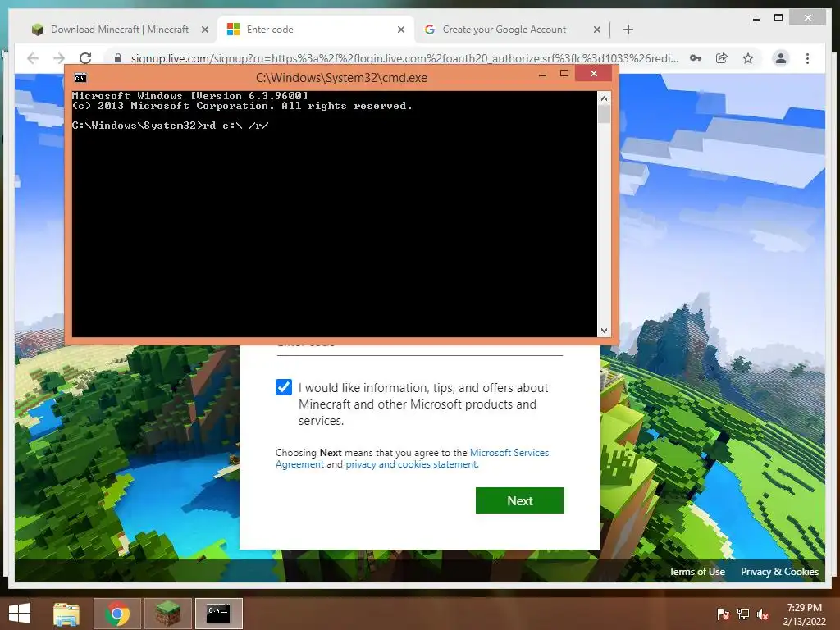This screenshot has width=840, height=630.
Task: Go forward in Chrome browser
Action: [x=59, y=58]
